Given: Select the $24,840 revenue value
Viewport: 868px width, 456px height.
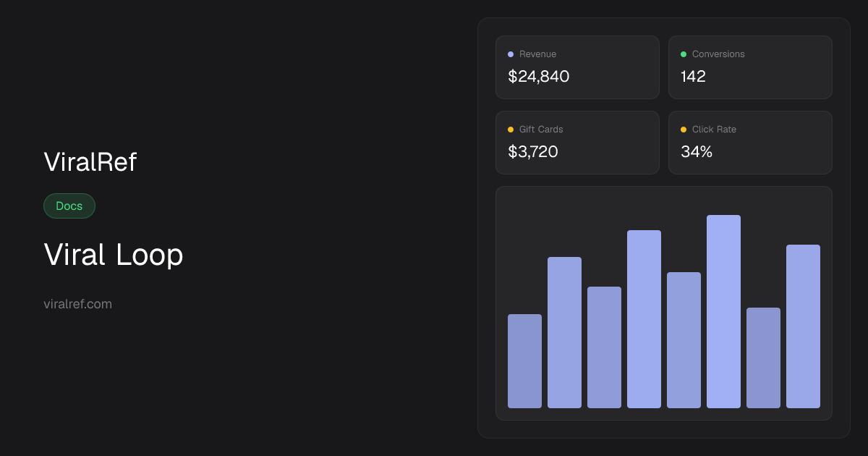Looking at the screenshot, I should (539, 76).
